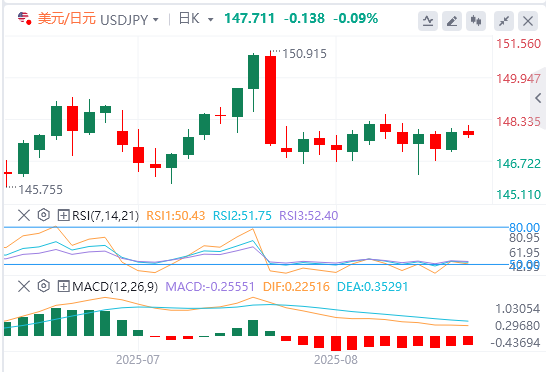Click the USD/JPY flag currency icon
Viewport: 546px width, 372px height.
point(24,18)
